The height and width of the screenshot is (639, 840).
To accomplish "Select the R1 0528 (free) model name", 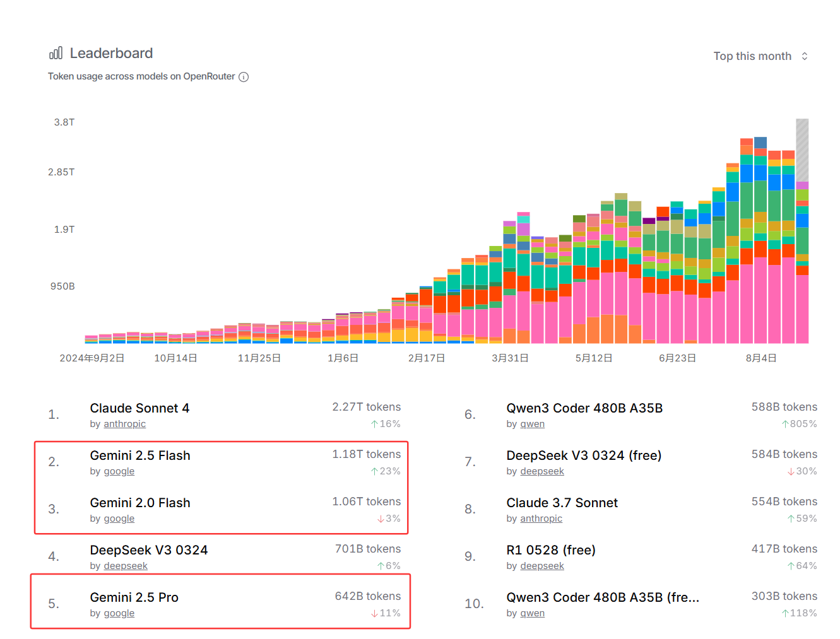I will coord(551,550).
